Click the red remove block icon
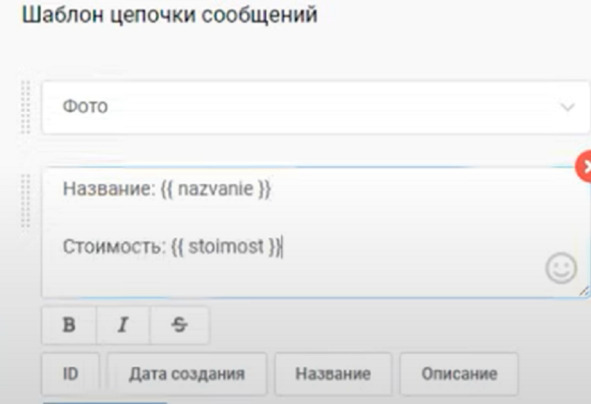The width and height of the screenshot is (591, 404). (584, 166)
